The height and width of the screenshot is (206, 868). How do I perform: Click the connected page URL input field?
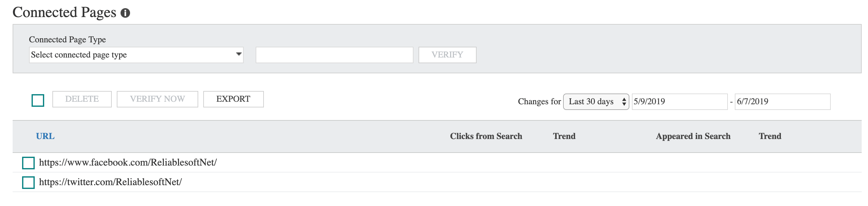(x=334, y=55)
